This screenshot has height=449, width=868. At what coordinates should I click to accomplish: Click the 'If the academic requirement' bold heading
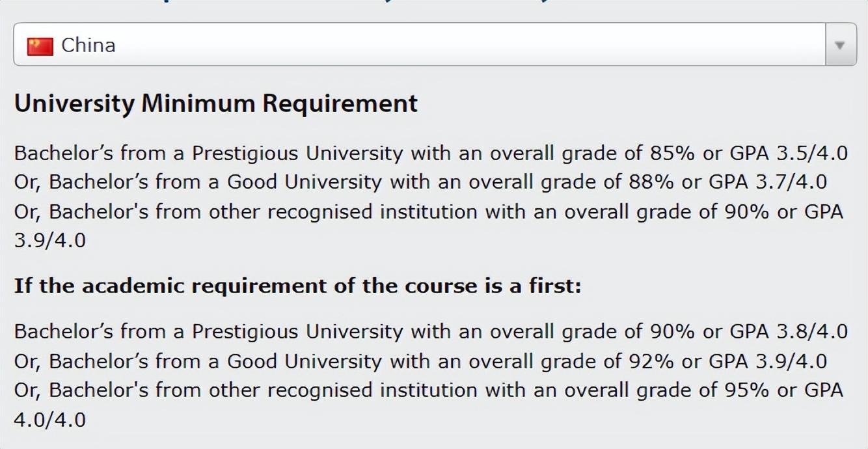point(297,286)
